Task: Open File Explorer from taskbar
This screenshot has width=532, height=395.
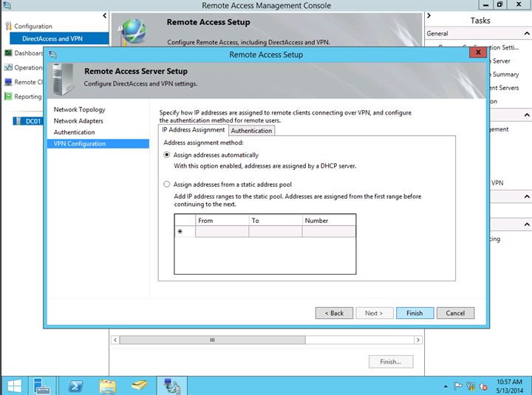Action: (108, 386)
